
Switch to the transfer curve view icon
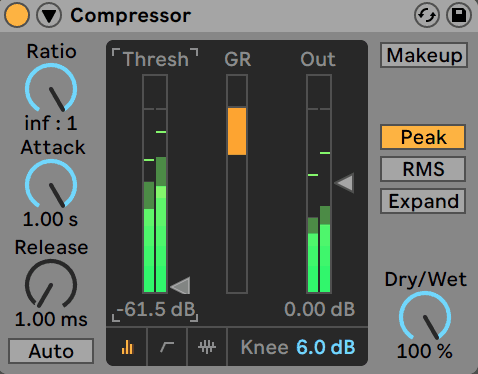(167, 347)
